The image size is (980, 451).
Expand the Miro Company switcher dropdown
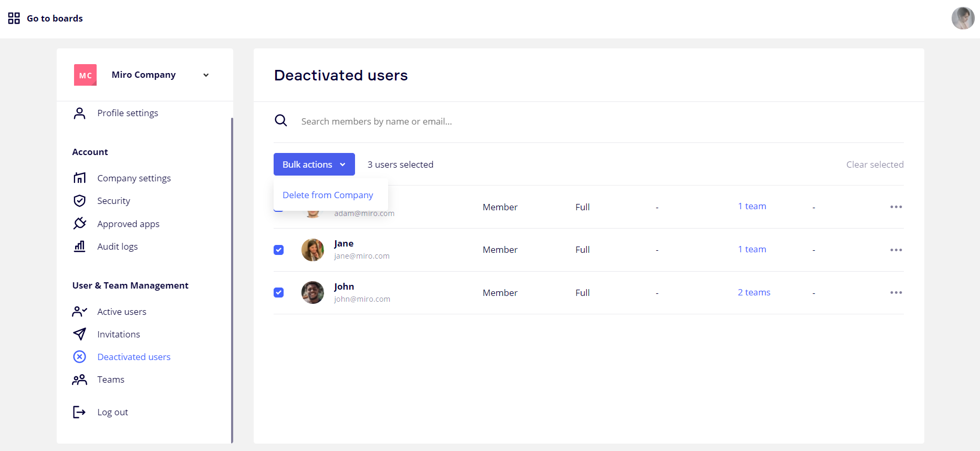(206, 75)
